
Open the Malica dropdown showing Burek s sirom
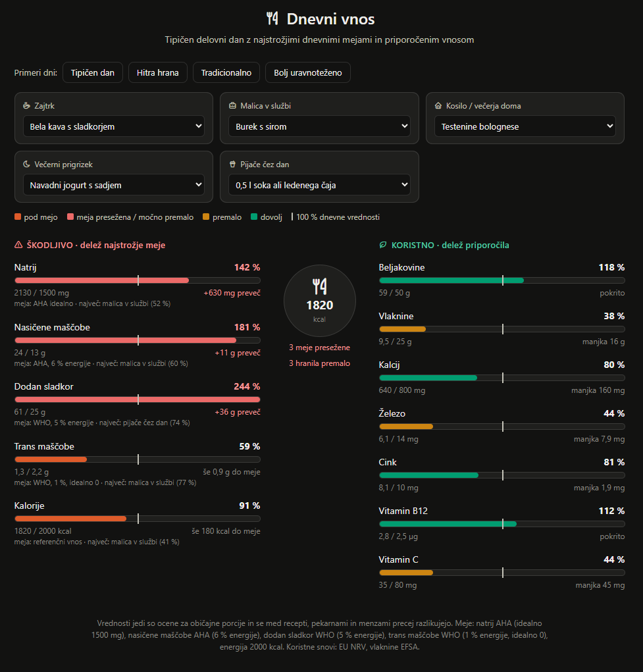coord(319,126)
